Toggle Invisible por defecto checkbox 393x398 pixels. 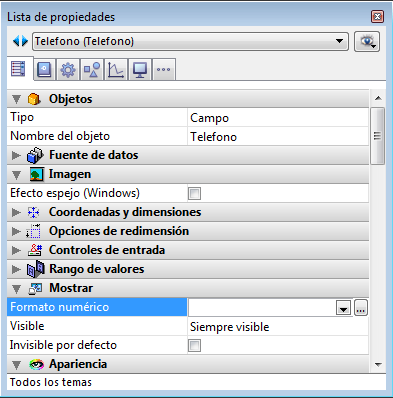click(194, 345)
